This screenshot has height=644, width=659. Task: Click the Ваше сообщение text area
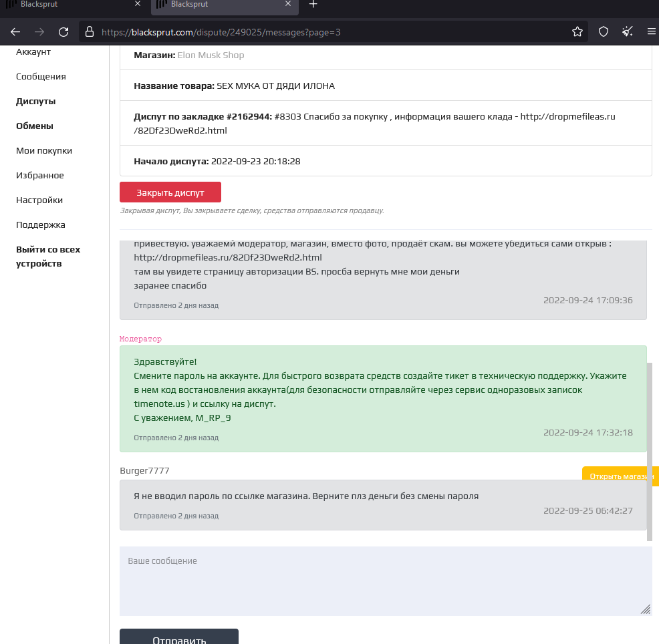point(386,581)
